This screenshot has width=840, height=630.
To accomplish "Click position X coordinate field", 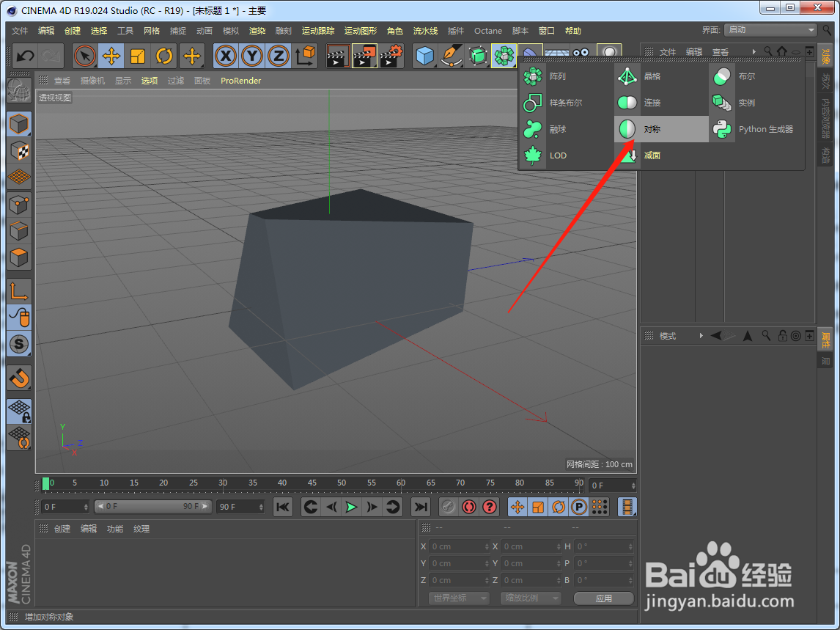I will point(460,546).
